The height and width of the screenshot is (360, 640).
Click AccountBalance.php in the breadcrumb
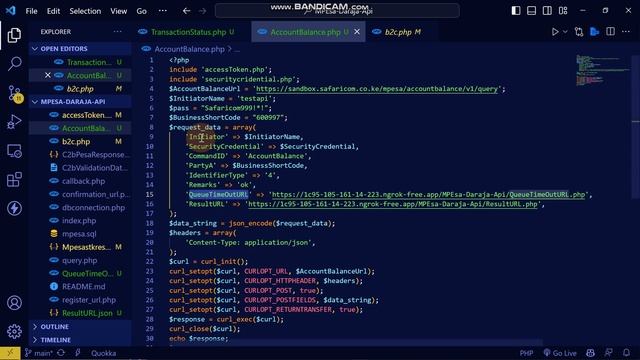pyautogui.click(x=189, y=49)
